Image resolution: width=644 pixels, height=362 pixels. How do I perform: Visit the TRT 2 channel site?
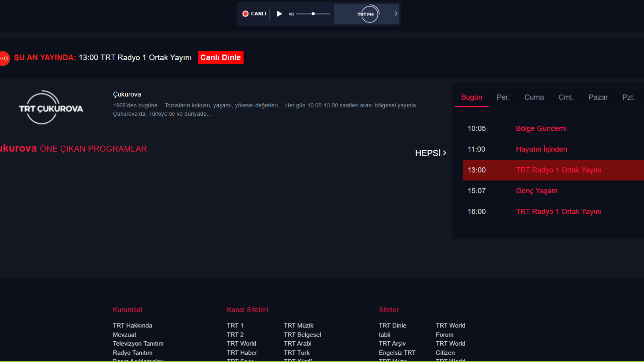235,335
